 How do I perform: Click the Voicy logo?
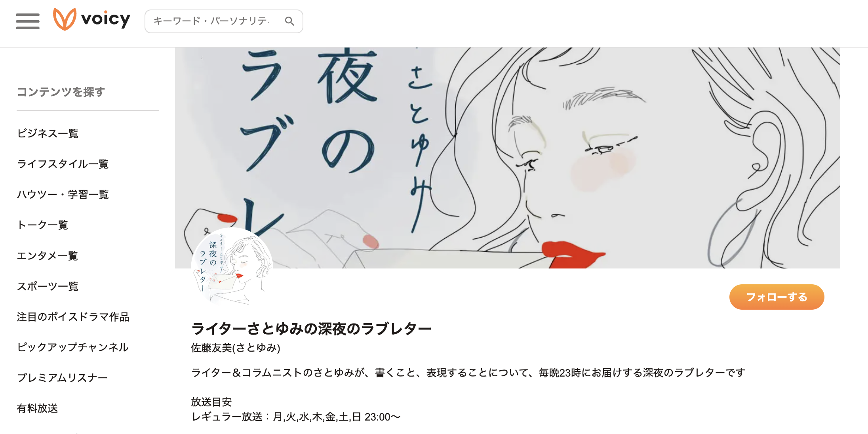(x=91, y=19)
